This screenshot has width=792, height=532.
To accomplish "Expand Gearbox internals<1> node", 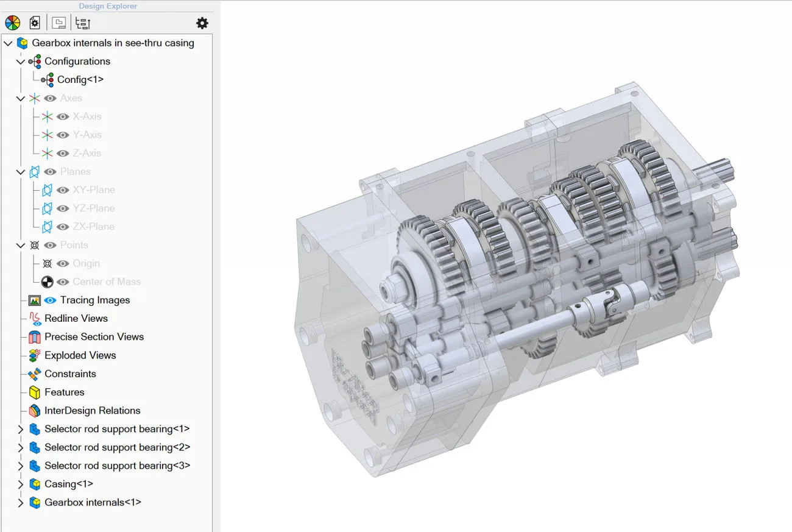I will pos(21,502).
